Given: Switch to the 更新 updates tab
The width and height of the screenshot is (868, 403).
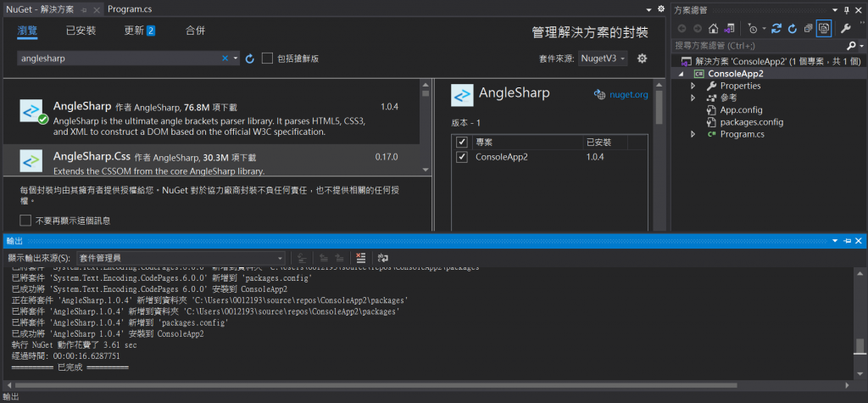Looking at the screenshot, I should pyautogui.click(x=140, y=31).
